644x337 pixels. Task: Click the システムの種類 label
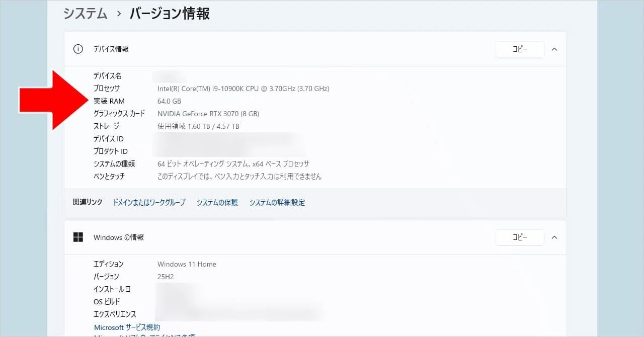coord(114,164)
